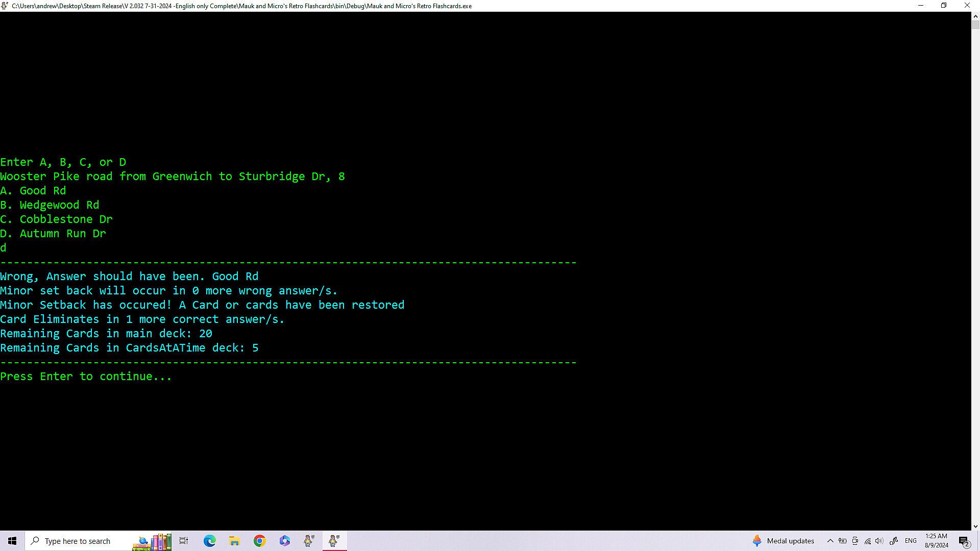This screenshot has width=980, height=551.
Task: Click the battery status tray icon
Action: point(843,541)
